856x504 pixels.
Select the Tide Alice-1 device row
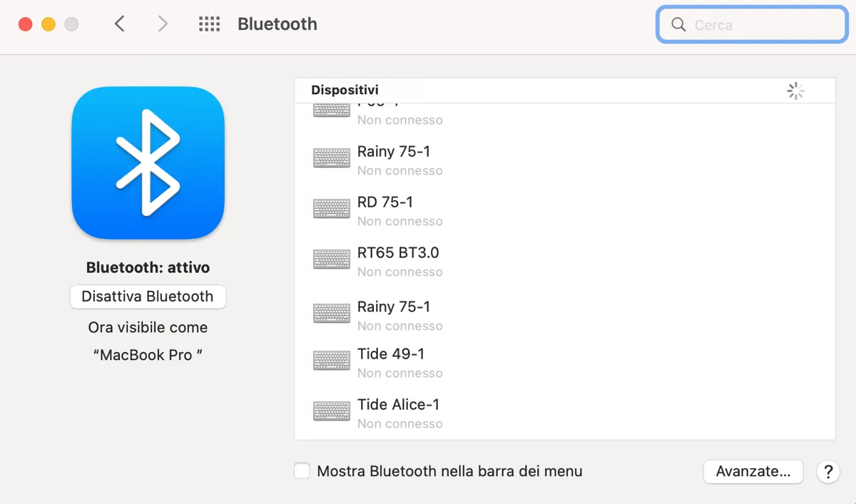click(565, 413)
